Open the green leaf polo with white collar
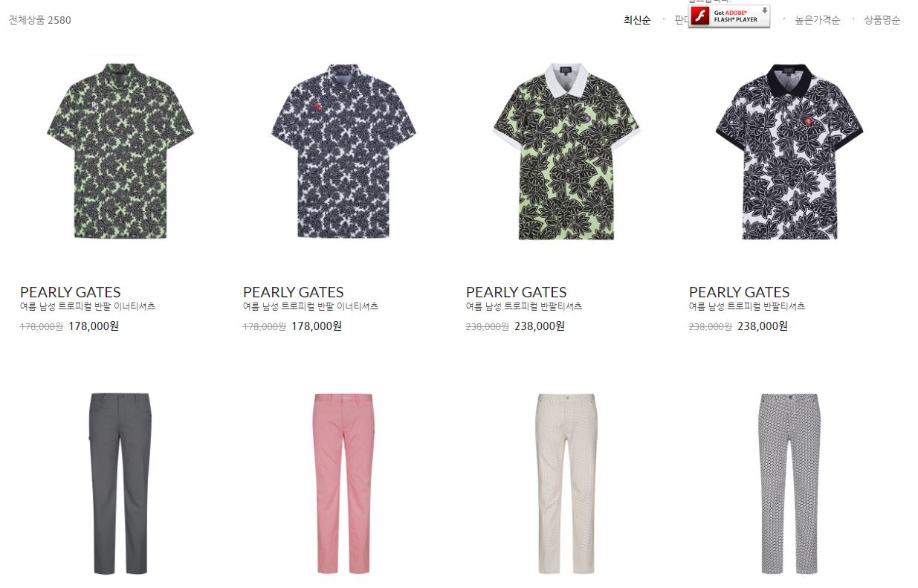 566,152
